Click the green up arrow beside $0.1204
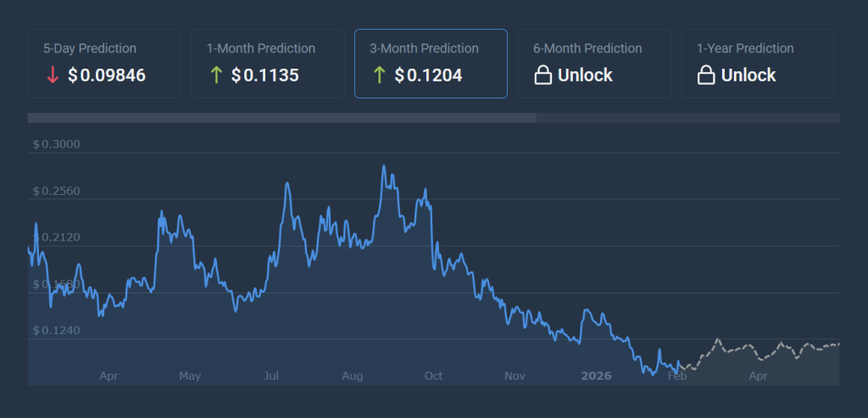Image resolution: width=868 pixels, height=418 pixels. click(379, 75)
